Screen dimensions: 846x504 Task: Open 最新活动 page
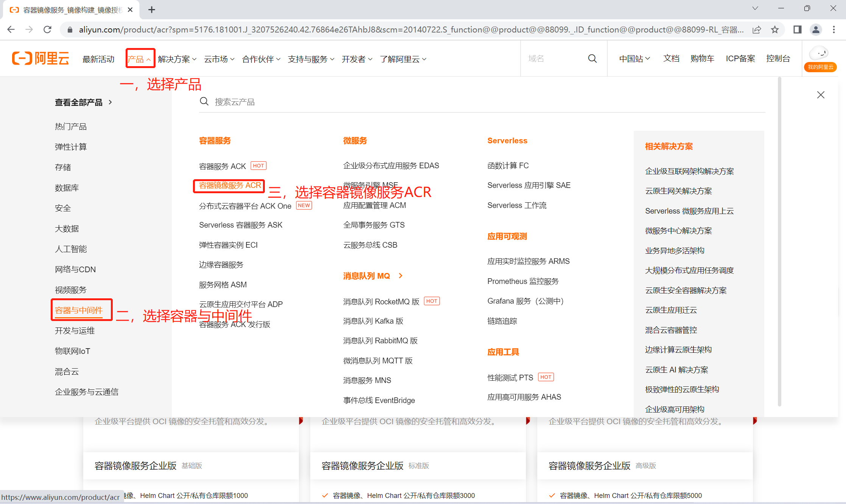point(98,59)
